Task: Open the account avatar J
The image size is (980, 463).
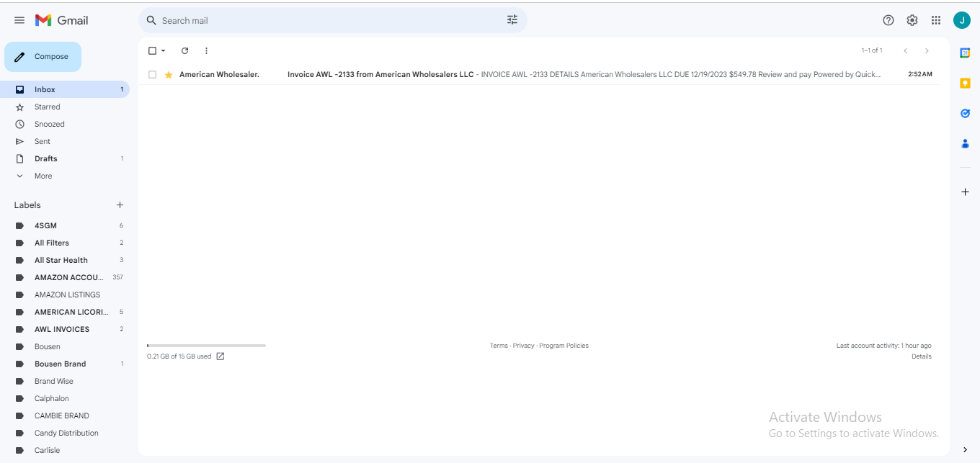Action: [x=961, y=20]
